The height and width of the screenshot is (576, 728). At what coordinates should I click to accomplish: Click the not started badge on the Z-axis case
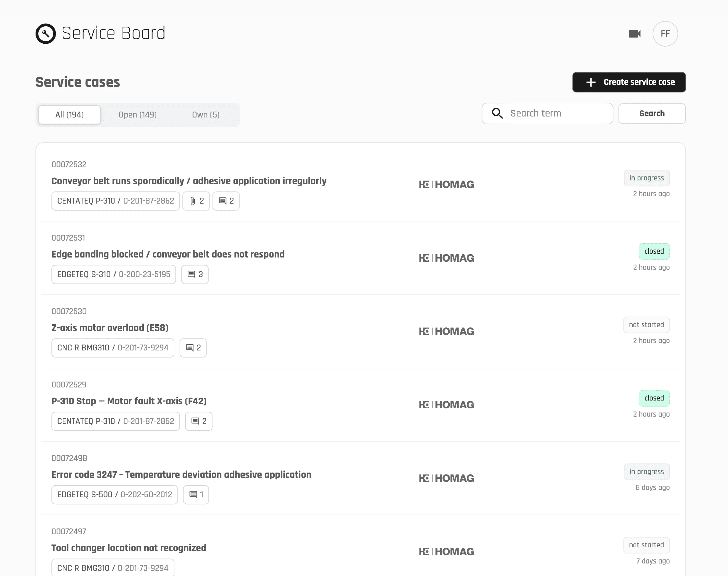[646, 324]
